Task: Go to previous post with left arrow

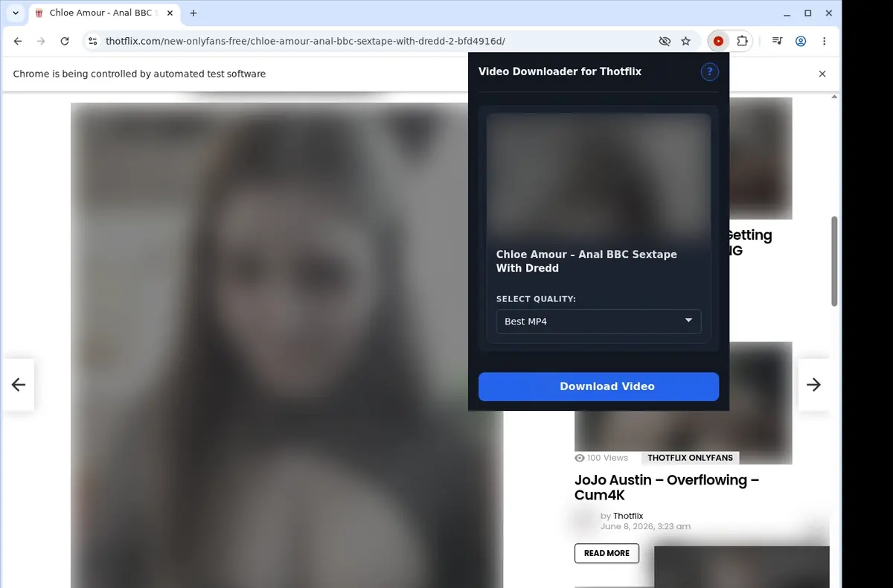Action: click(18, 385)
